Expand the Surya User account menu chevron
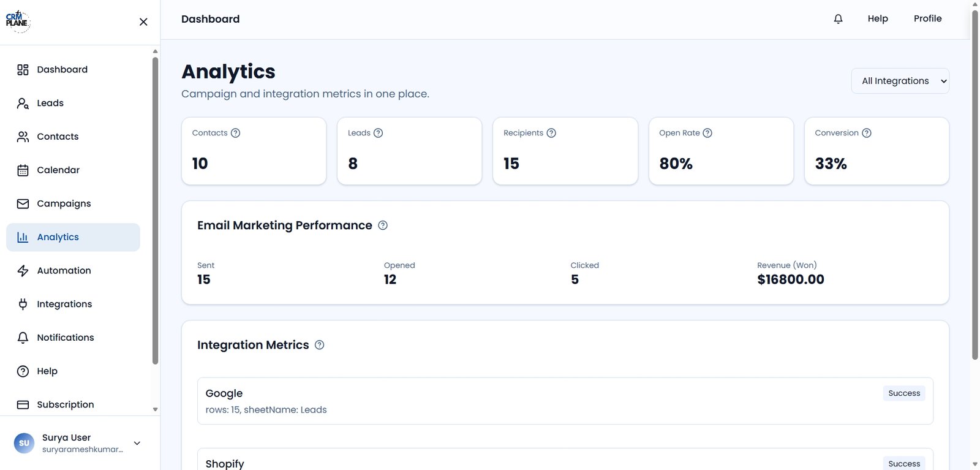 click(137, 443)
